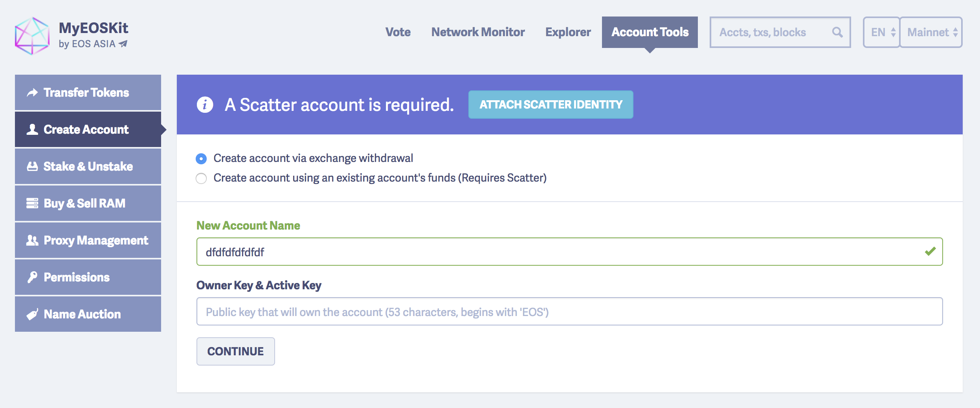Viewport: 980px width, 408px height.
Task: Click the info icon in Scatter banner
Action: point(205,105)
